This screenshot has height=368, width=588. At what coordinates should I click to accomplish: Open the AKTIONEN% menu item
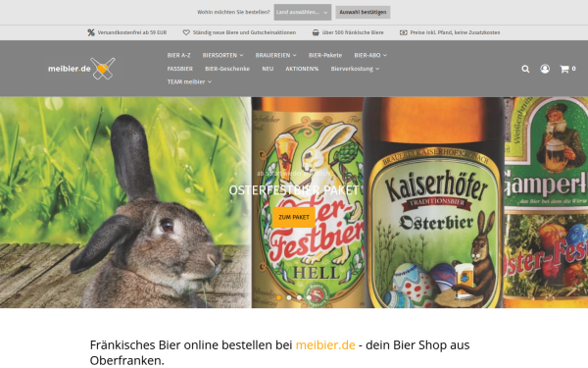tap(302, 69)
